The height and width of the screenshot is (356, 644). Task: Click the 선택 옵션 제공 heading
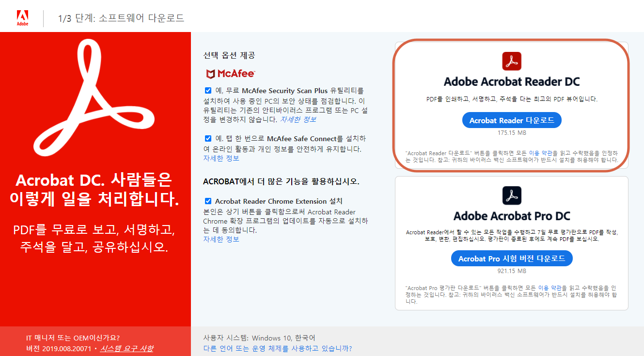(229, 55)
